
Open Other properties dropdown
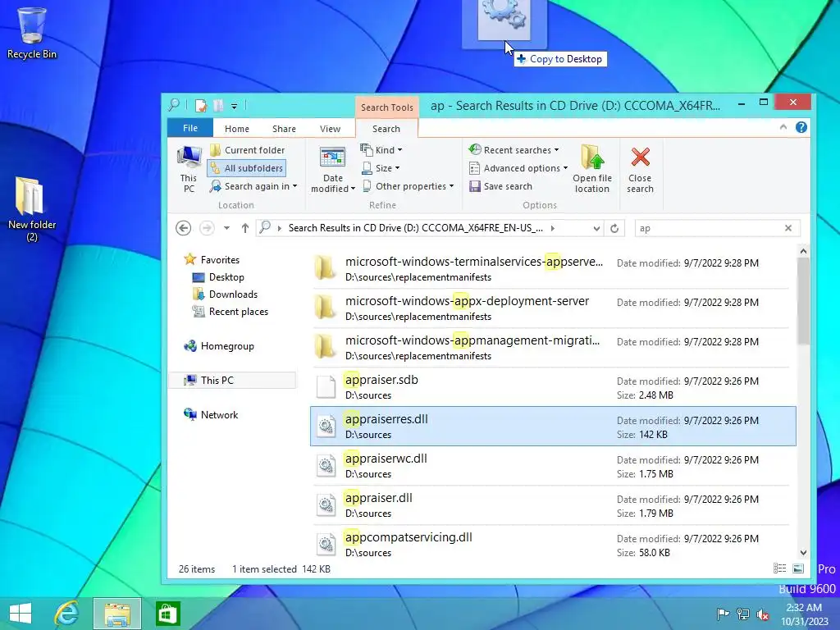click(x=409, y=186)
